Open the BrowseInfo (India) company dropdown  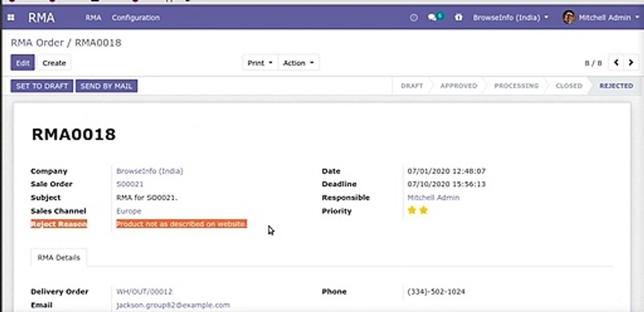[x=510, y=18]
